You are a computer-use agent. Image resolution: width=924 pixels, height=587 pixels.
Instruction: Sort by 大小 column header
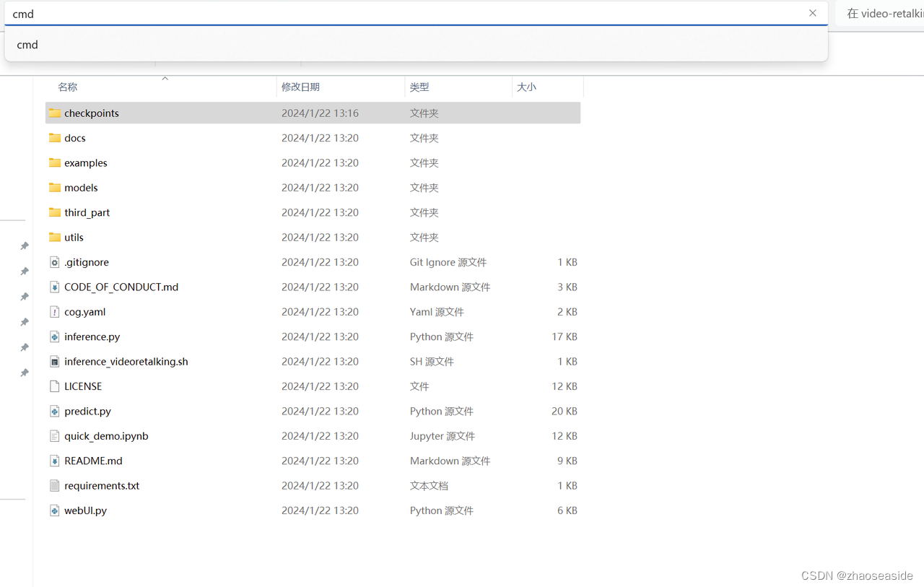(527, 87)
